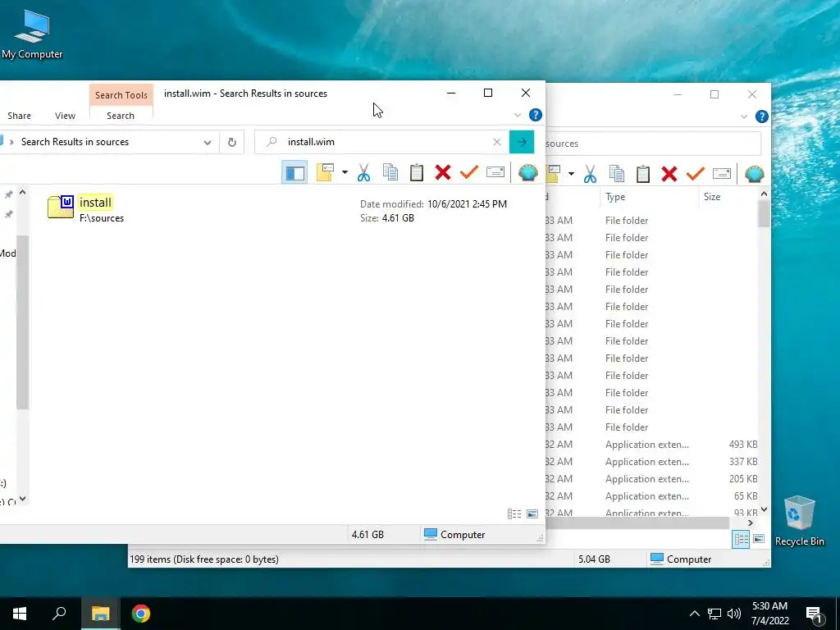Select the 205 KB Application extension row
Image resolution: width=840 pixels, height=630 pixels.
651,478
